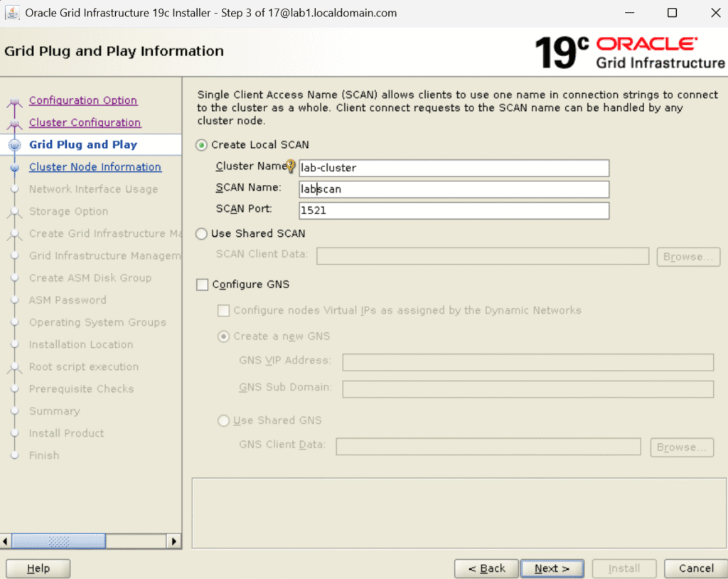Select the Grid Plug and Play step

83,144
